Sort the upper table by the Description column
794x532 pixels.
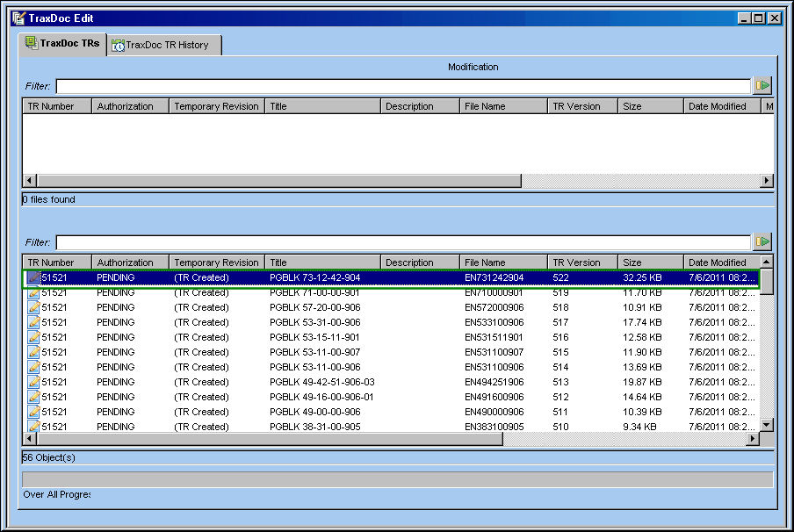point(420,106)
